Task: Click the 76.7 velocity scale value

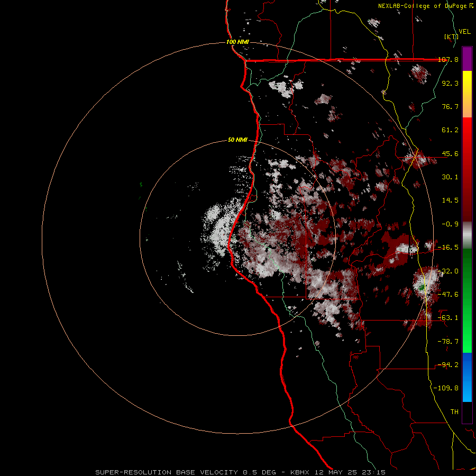Action: (450, 106)
